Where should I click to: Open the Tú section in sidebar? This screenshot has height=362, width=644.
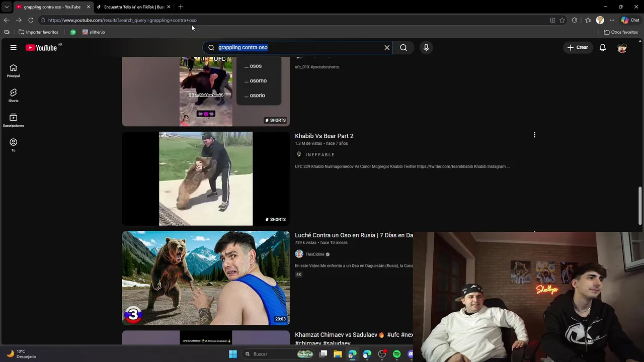click(14, 145)
